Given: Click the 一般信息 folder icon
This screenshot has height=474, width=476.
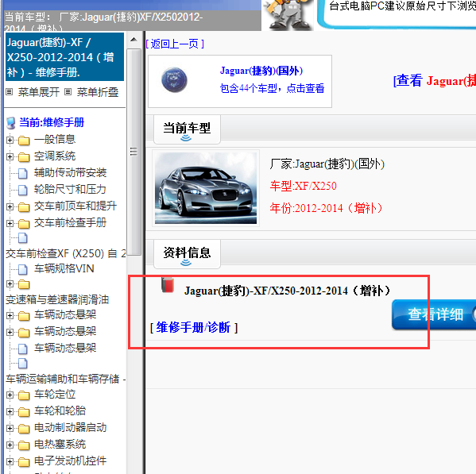Looking at the screenshot, I should pos(24,141).
